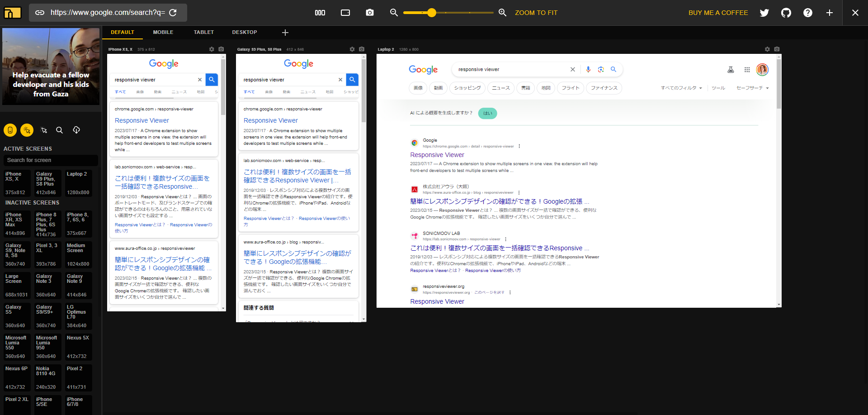Image resolution: width=868 pixels, height=415 pixels.
Task: Expand the すべてのフィルタ filter dropdown
Action: coord(681,88)
